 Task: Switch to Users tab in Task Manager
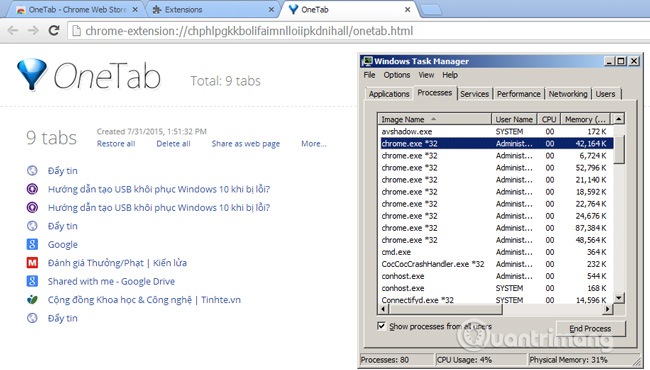(x=605, y=94)
